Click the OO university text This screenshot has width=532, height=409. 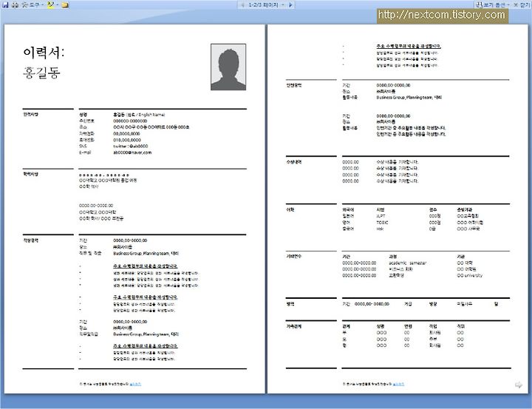click(470, 275)
